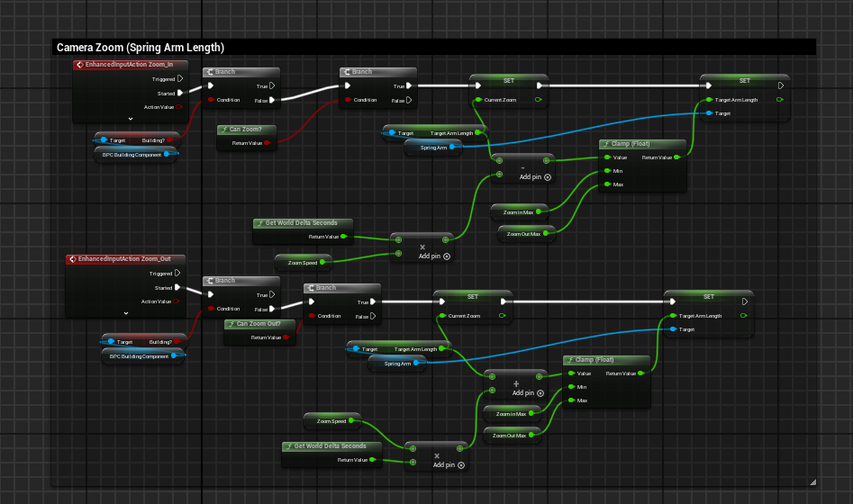The width and height of the screenshot is (853, 504).
Task: Click Add pin on the subtract node
Action: 536,177
